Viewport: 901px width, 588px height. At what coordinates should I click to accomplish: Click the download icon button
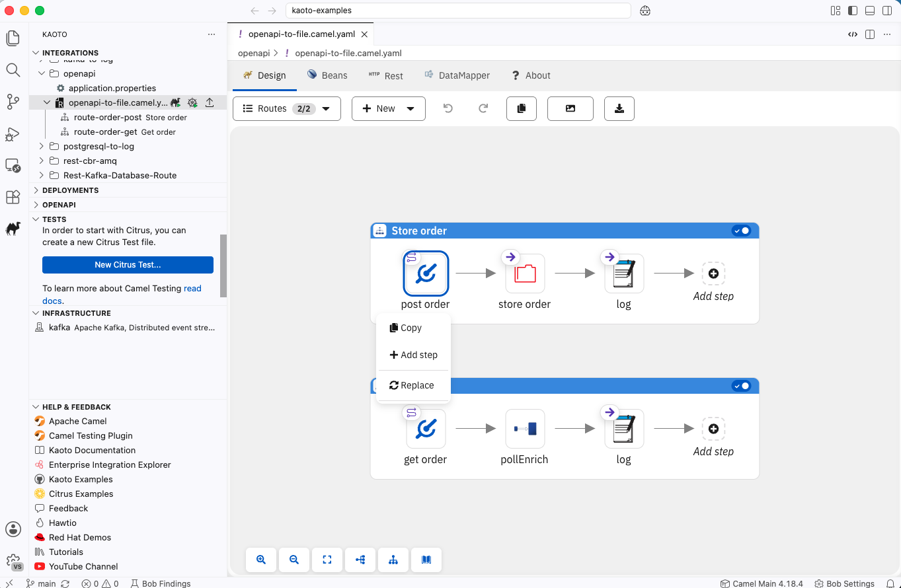coord(619,108)
